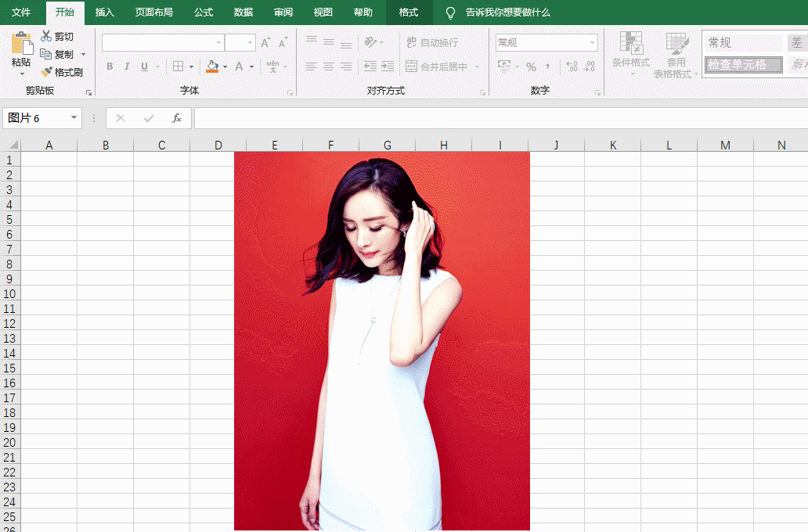Image resolution: width=808 pixels, height=532 pixels.
Task: Open the font name dropdown
Action: click(218, 42)
